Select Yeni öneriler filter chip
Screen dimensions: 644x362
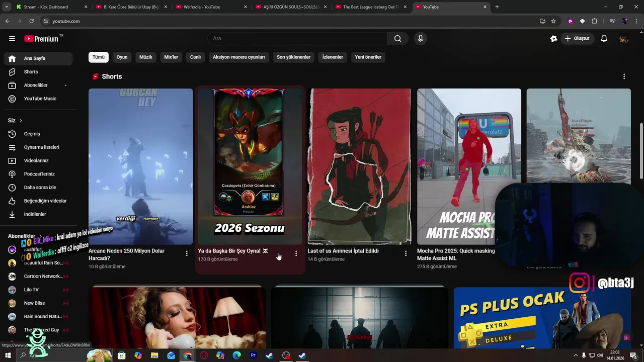pos(368,57)
